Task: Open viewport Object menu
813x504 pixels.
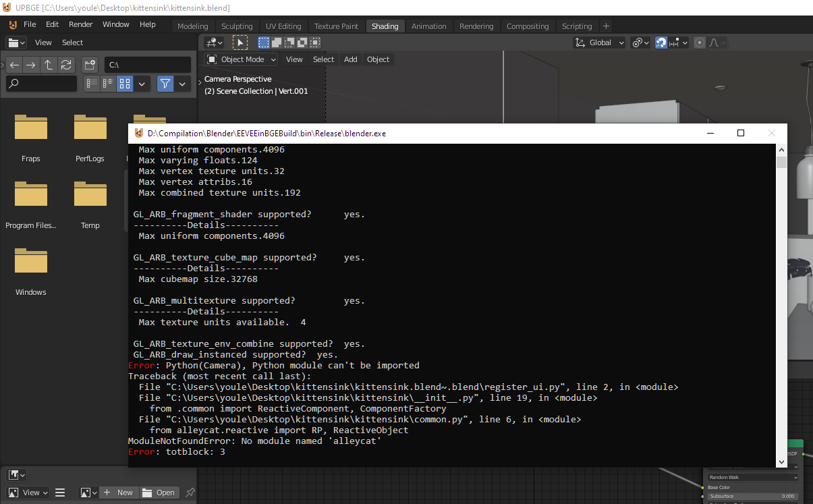Action: [379, 59]
